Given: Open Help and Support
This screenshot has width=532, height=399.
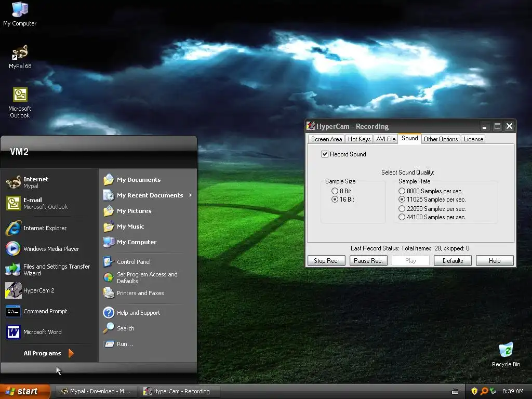Looking at the screenshot, I should tap(148, 312).
